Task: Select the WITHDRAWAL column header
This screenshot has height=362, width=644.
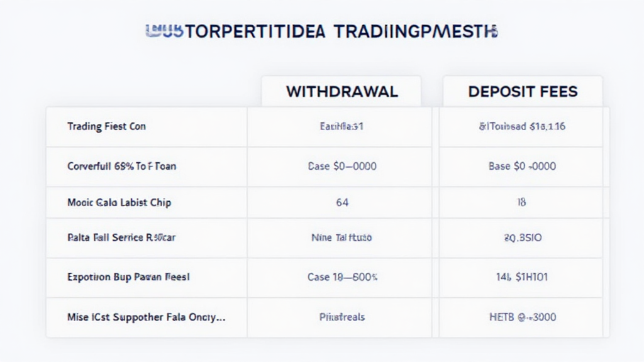Action: [x=341, y=92]
